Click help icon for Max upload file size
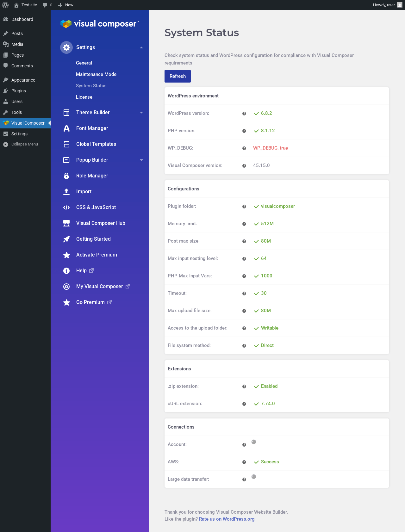Screen dimensions: 405x532 tap(244, 311)
